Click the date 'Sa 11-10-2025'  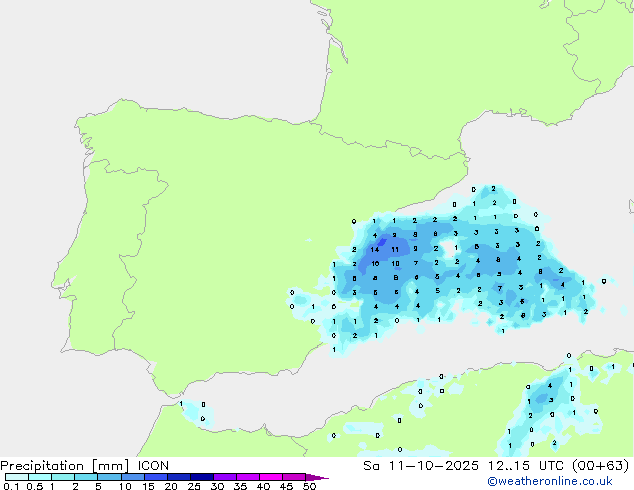tap(421, 466)
